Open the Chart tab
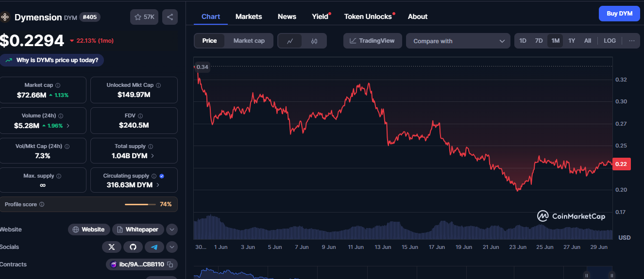This screenshot has height=279, width=644. [211, 16]
